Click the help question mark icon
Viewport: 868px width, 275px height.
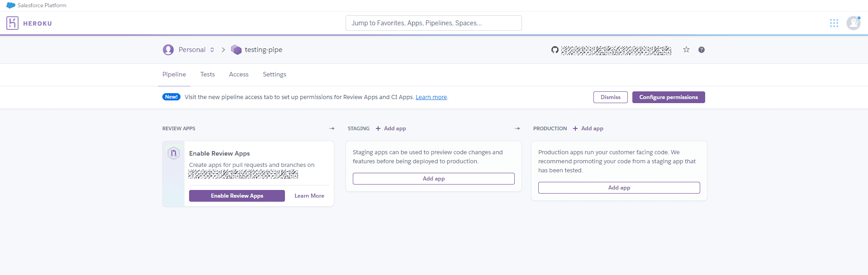click(701, 50)
